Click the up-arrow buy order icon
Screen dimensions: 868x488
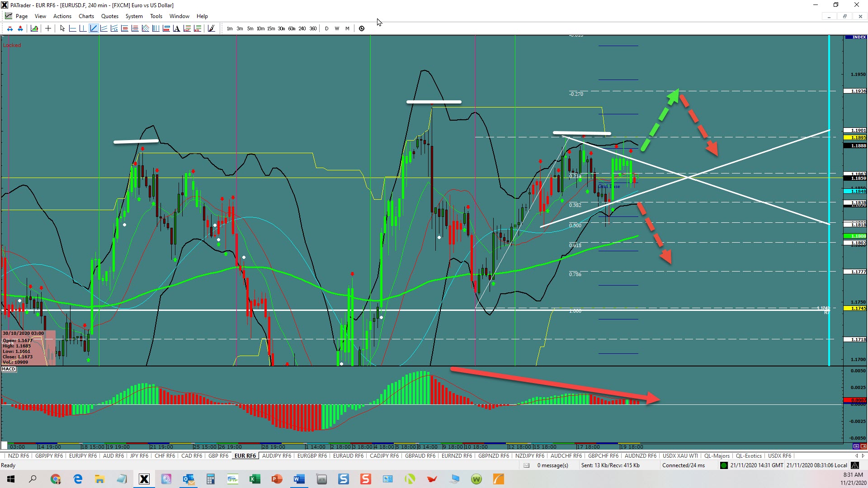point(20,28)
